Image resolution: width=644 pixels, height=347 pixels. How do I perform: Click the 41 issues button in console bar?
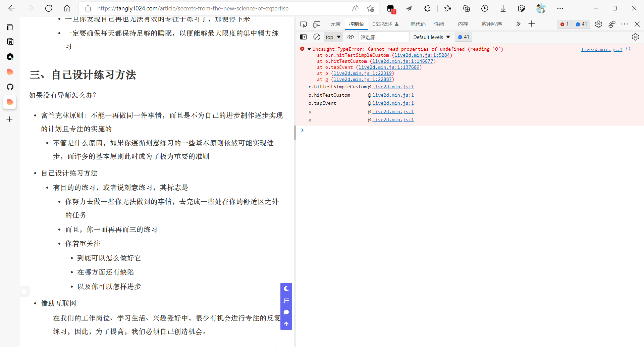[x=464, y=37]
